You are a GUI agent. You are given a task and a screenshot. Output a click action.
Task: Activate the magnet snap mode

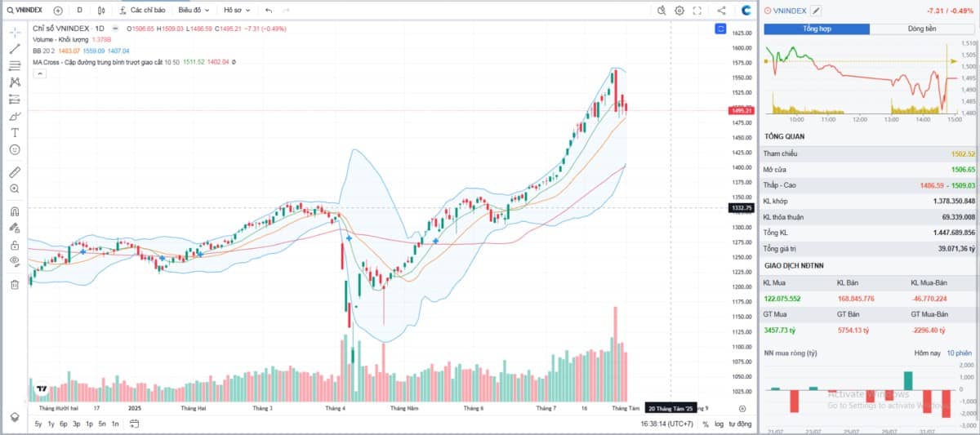(14, 211)
